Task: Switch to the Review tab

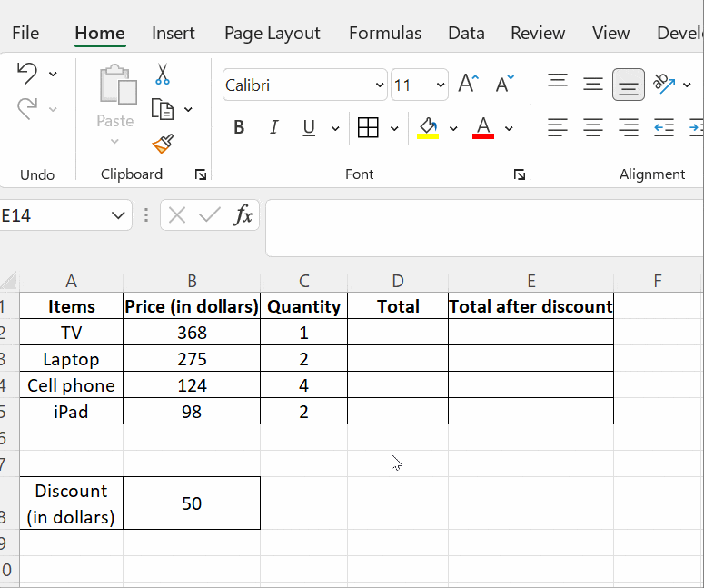Action: coord(538,34)
